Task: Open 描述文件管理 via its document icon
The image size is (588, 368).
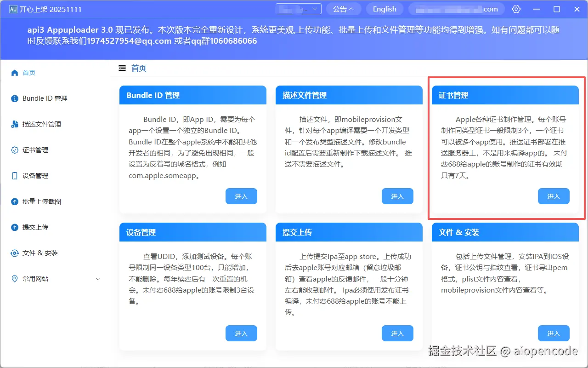Action: 14,124
